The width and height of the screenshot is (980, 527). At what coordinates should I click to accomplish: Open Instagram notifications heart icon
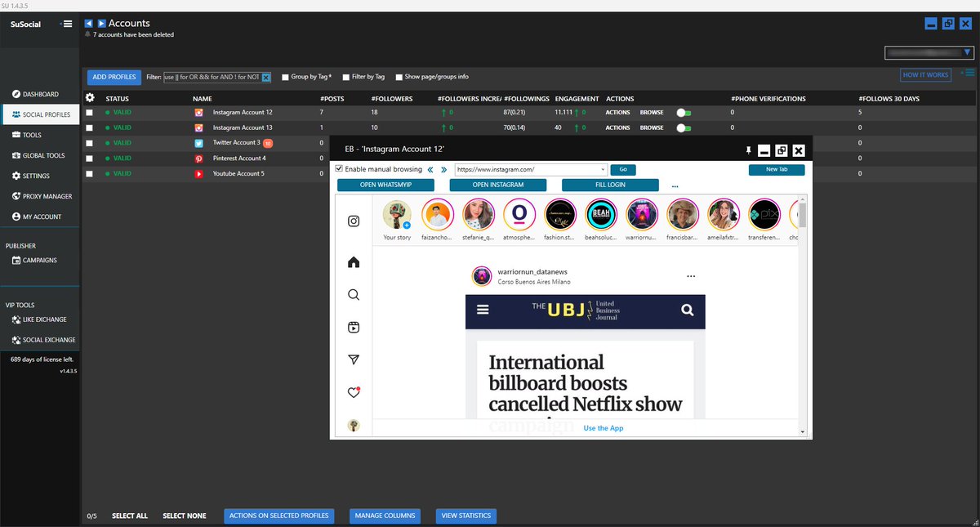353,392
